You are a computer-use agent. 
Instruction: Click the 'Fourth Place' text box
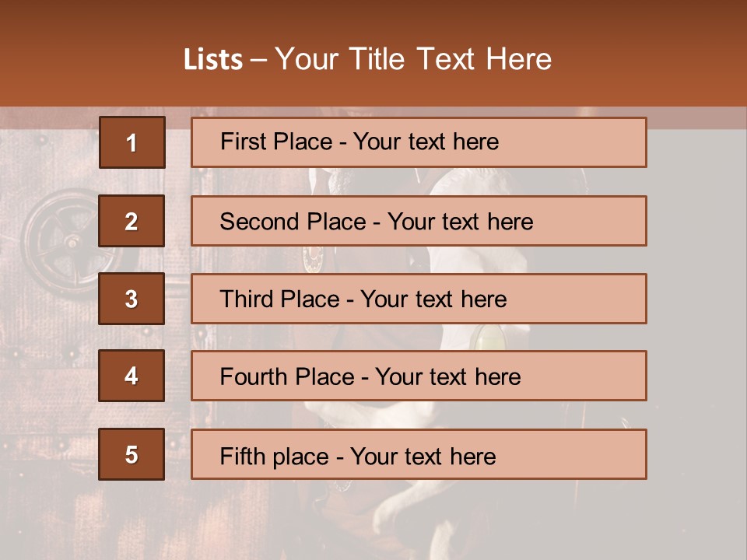[419, 376]
